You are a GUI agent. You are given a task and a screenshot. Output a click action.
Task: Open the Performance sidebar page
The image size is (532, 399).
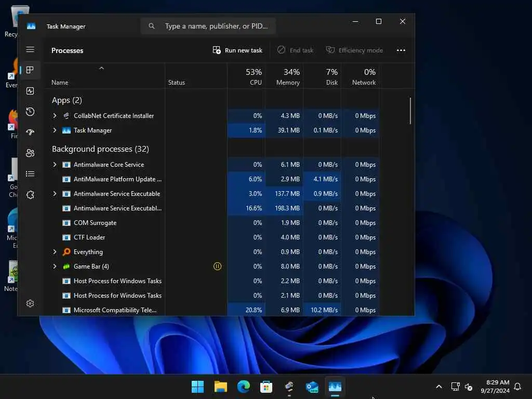(30, 91)
